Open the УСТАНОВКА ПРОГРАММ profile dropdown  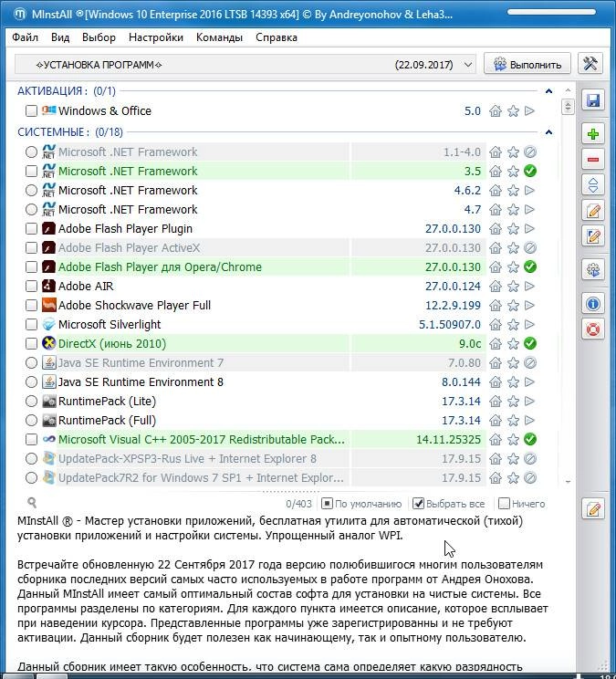coord(245,65)
